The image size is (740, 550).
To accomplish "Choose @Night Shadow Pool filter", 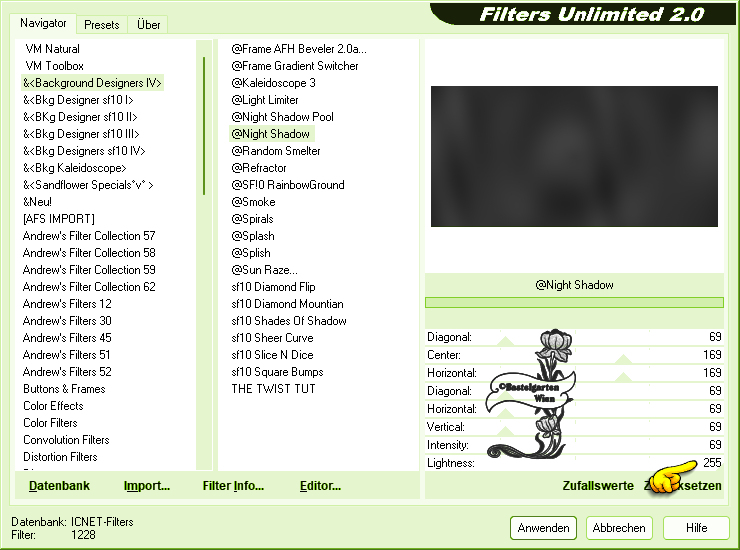I will (x=282, y=117).
